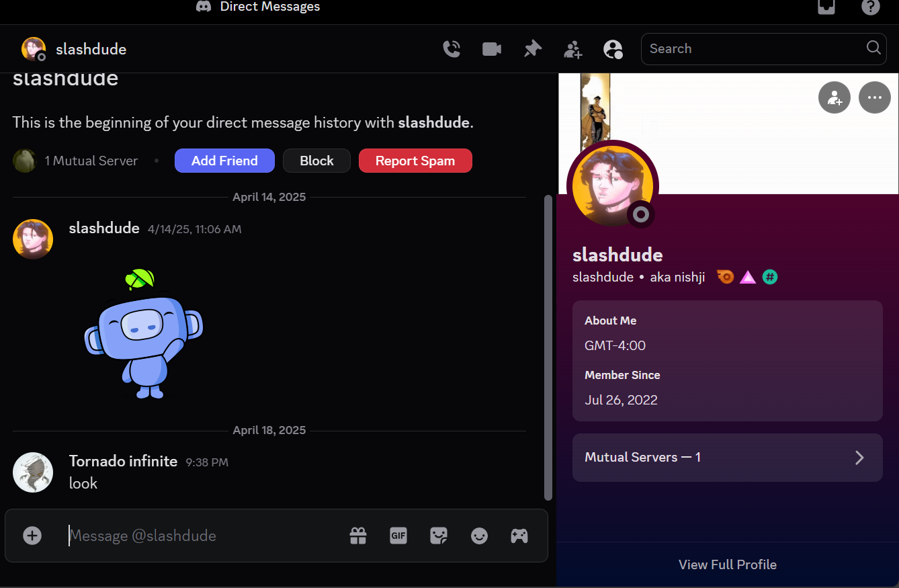This screenshot has height=588, width=899.
Task: Click slashdude username in the message
Action: [104, 228]
